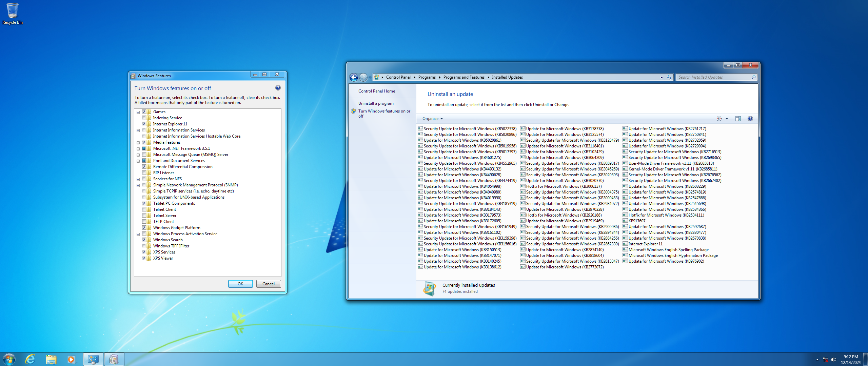Click the help icon in Windows Features dialog
868x366 pixels.
[x=278, y=88]
